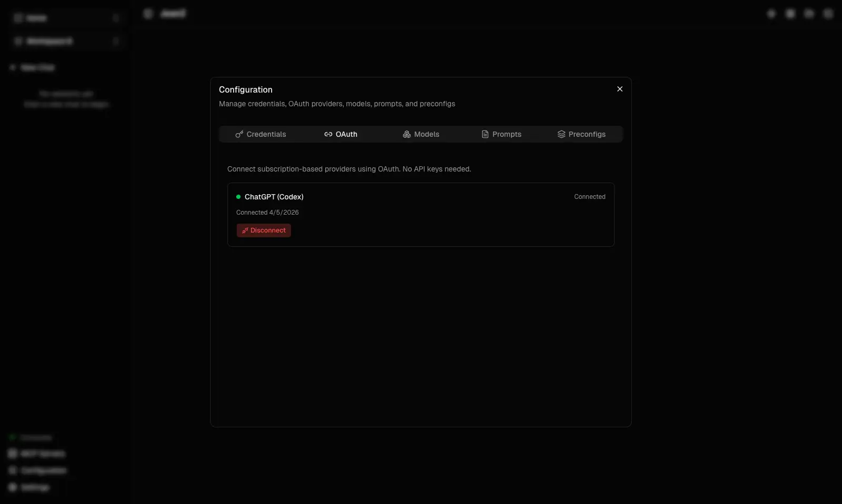Expand the Home section chevron

click(x=116, y=18)
